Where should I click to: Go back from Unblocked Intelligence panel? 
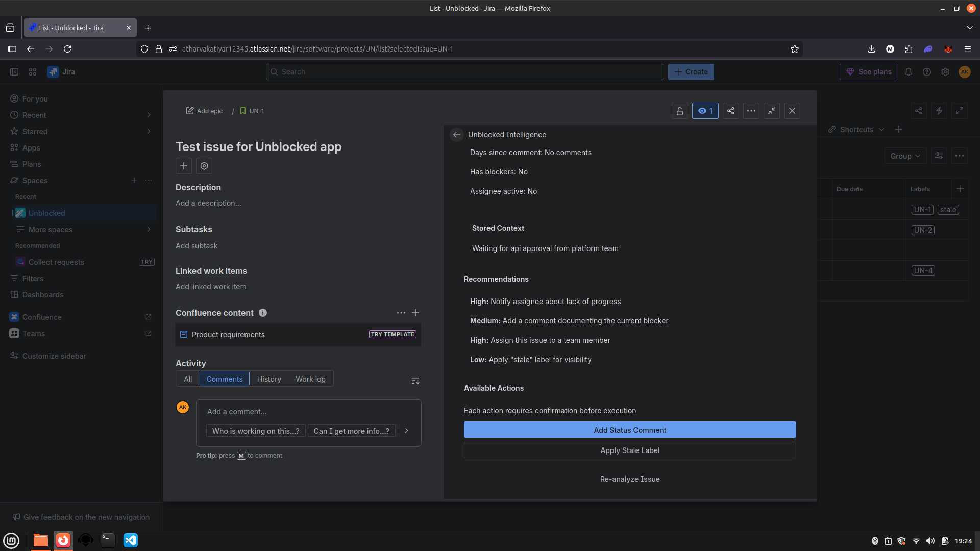[456, 135]
